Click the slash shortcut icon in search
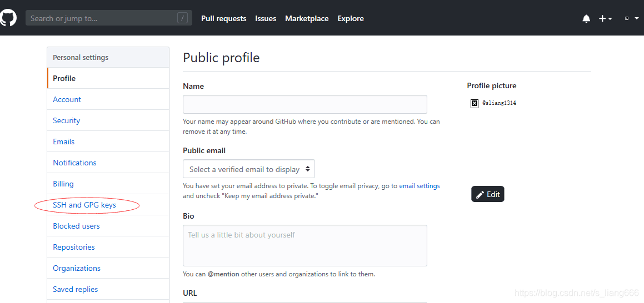Screen dimensions: 644x303 click(183, 18)
